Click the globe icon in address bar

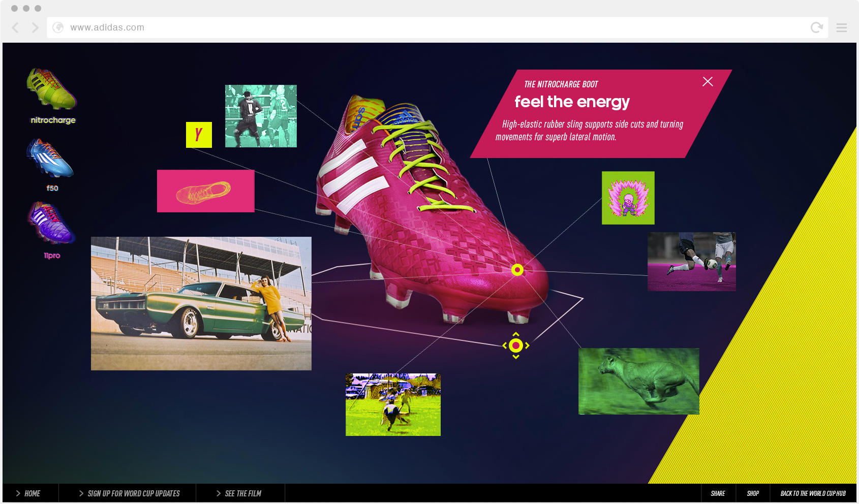coord(58,27)
